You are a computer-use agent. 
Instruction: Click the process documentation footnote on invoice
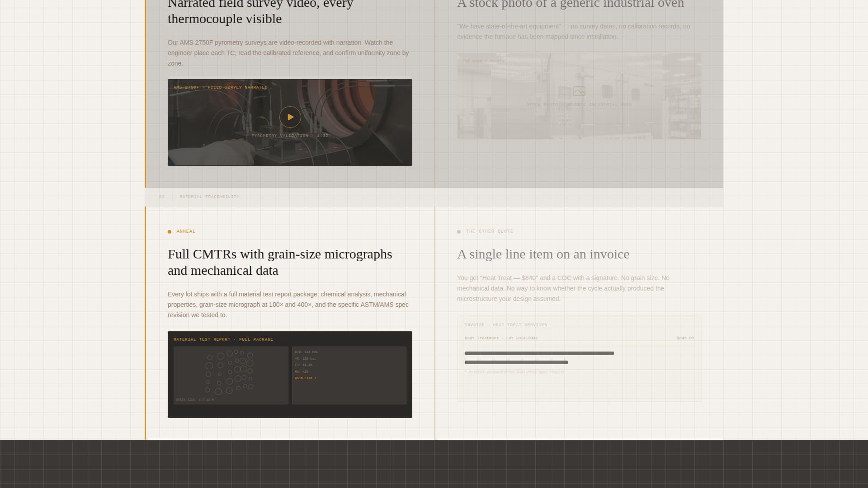click(514, 372)
